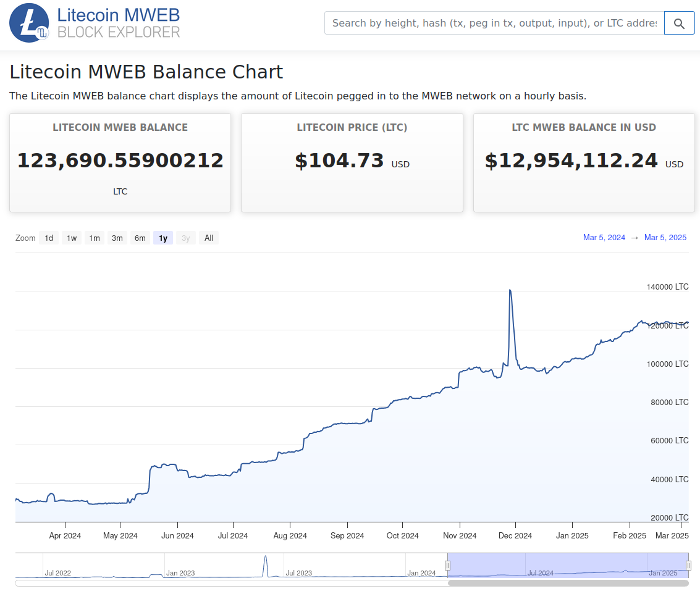Click the Jan 2023 navigator label
This screenshot has height=594, width=700.
[x=180, y=573]
